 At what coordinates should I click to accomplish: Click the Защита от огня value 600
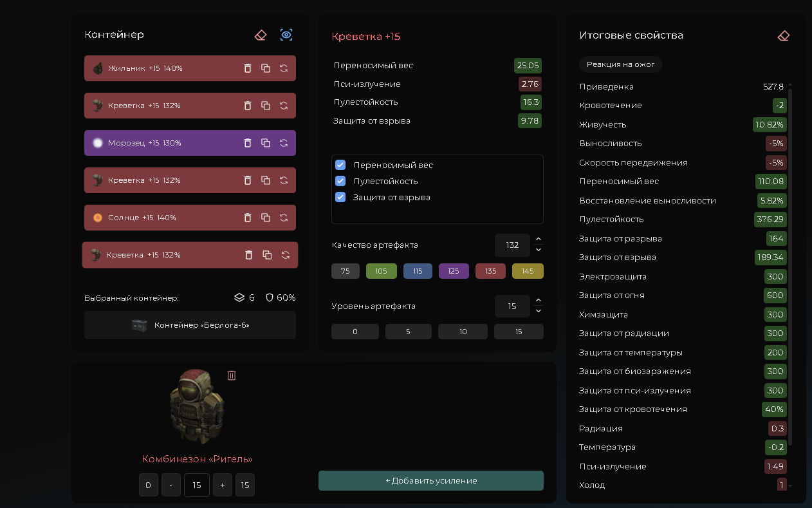(775, 296)
